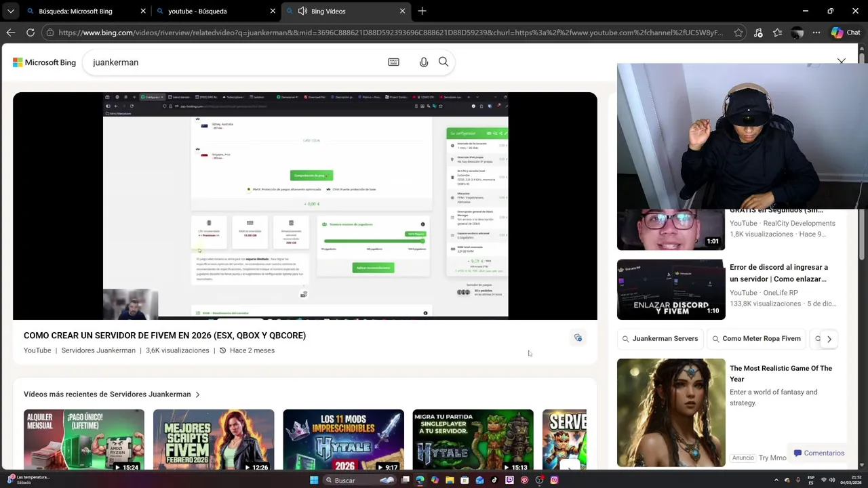Open The Most Realistic Game Of The Year ad
Screen dimensions: 868x488
[781, 373]
